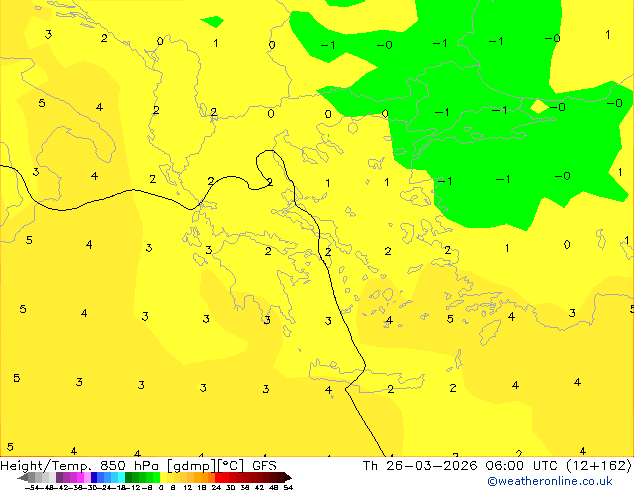Click the 12 label under the color scale

click(x=187, y=487)
